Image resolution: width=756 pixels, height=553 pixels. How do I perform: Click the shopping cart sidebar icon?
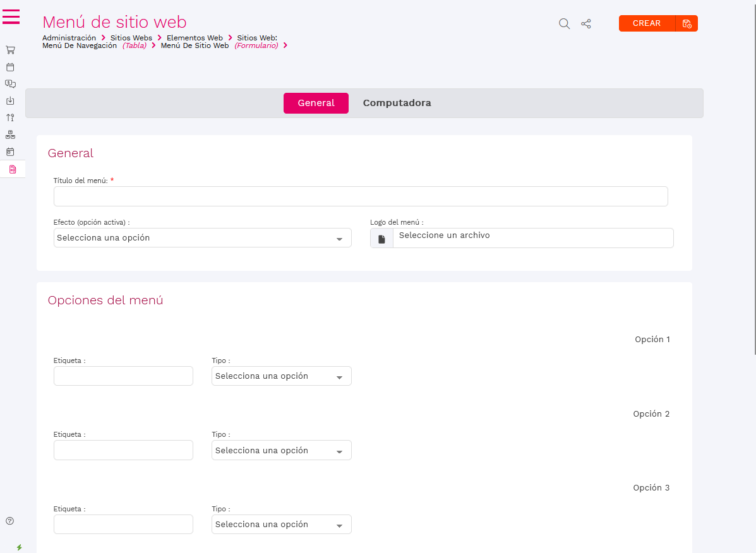(10, 50)
